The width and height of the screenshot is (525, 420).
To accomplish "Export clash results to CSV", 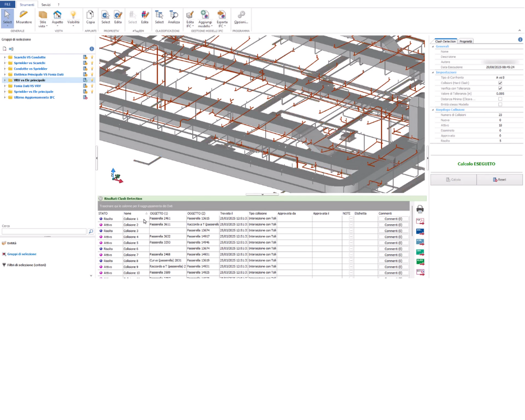I will (x=420, y=252).
